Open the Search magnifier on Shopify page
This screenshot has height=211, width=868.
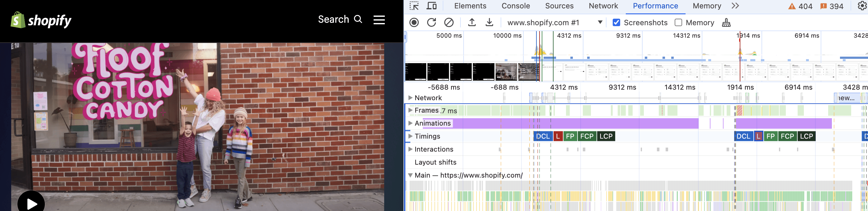point(358,19)
